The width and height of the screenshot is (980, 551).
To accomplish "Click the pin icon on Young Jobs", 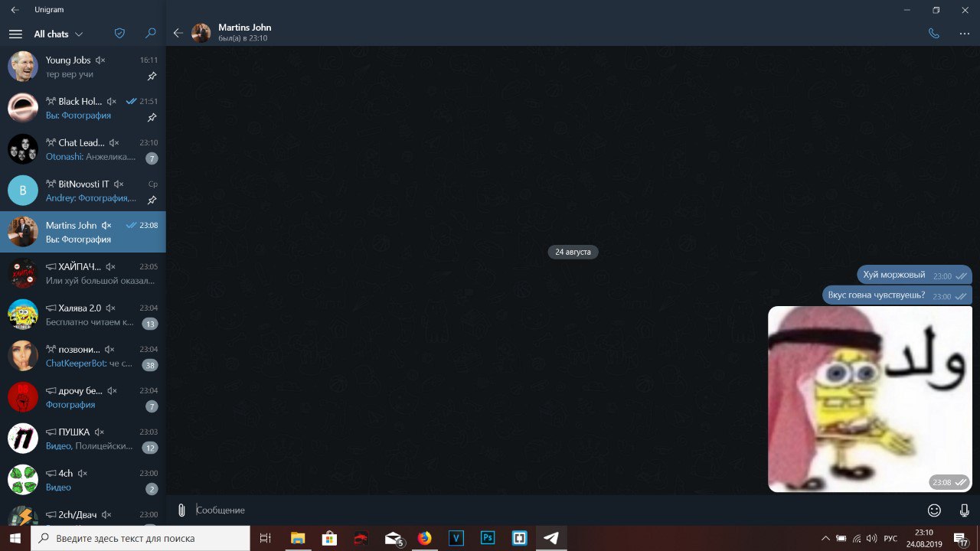I will [152, 76].
